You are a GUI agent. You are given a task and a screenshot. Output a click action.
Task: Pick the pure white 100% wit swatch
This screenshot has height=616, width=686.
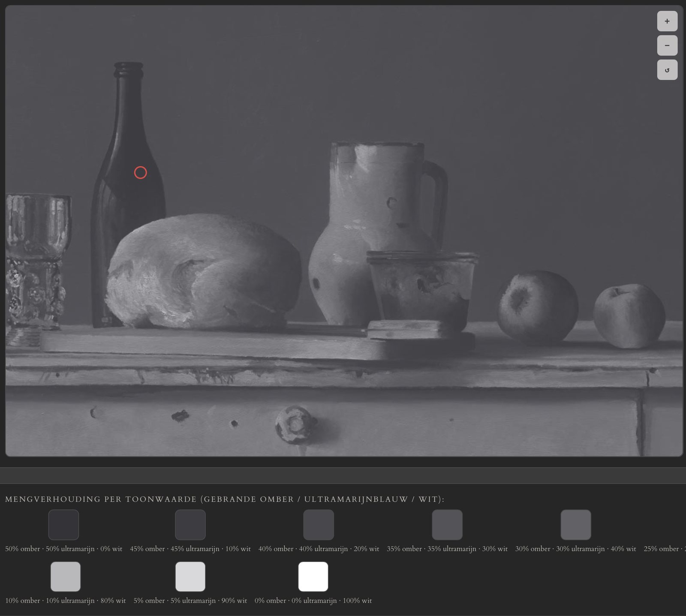(313, 577)
